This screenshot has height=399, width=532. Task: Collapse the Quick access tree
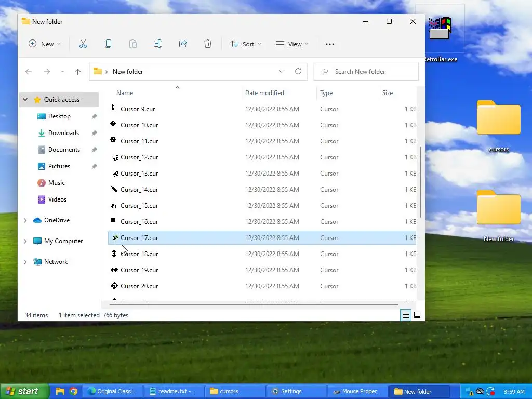[25, 99]
